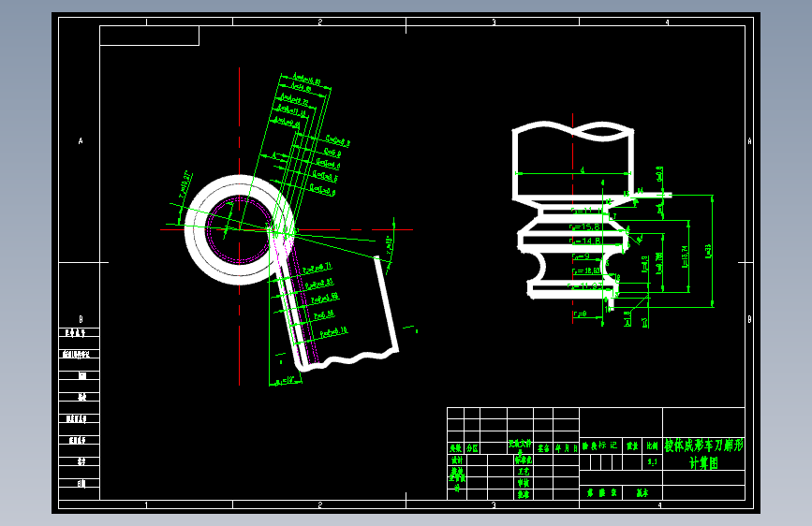Click the 工艺 row label
Viewport: 812px width, 526px height.
523,472
